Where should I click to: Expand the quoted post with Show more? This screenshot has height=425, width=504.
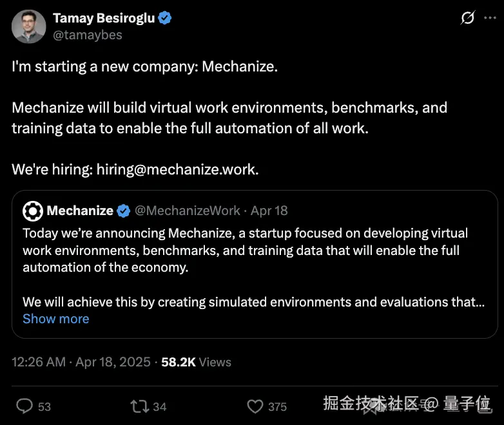pos(56,319)
